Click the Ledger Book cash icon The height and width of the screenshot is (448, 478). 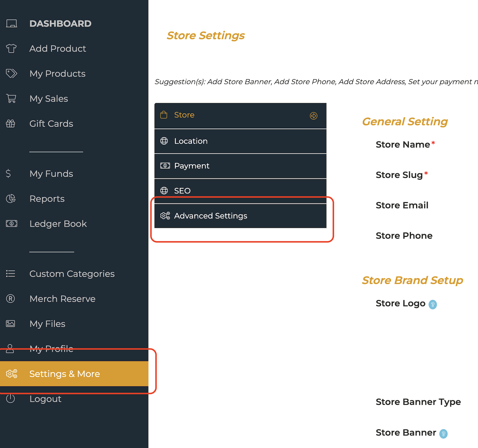point(11,224)
